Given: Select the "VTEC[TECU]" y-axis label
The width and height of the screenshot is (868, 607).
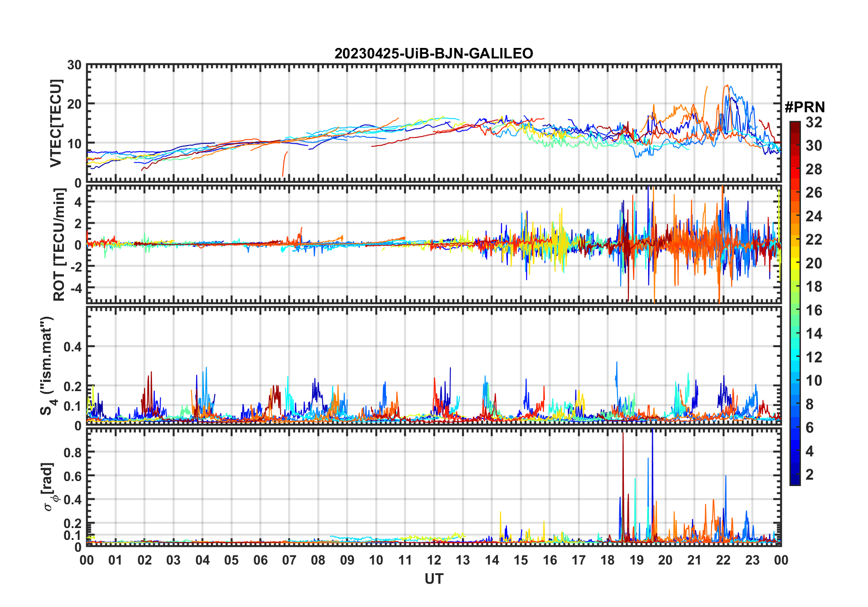Looking at the screenshot, I should pyautogui.click(x=56, y=123).
